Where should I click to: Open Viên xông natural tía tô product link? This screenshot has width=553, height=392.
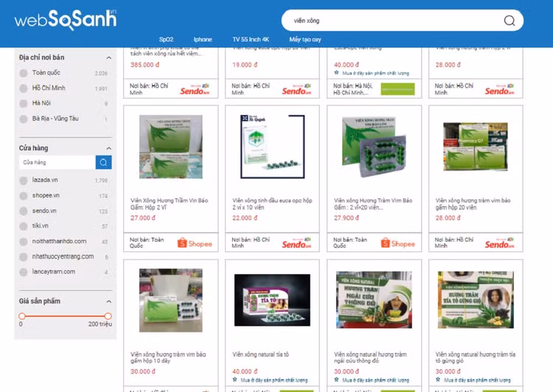point(260,354)
